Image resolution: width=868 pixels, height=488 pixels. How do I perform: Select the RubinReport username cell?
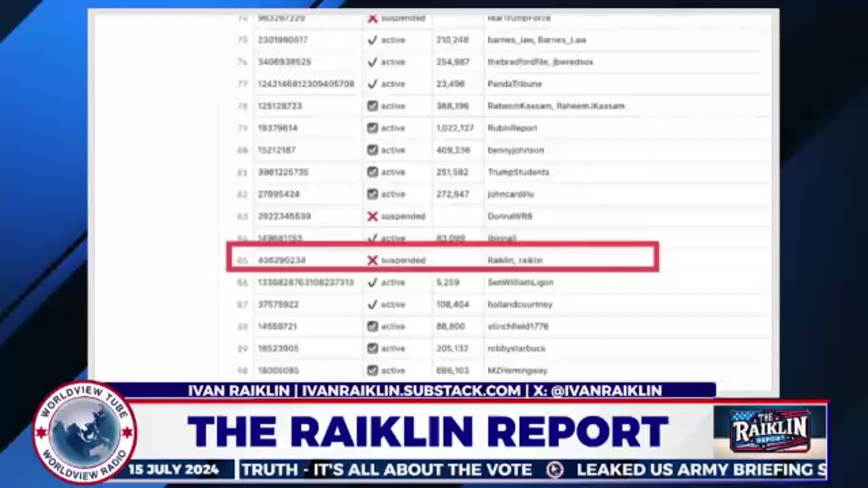[513, 128]
